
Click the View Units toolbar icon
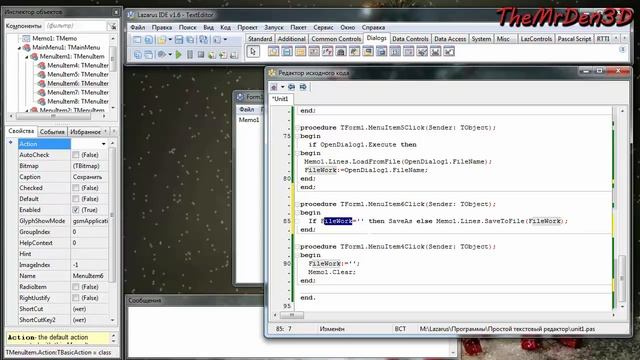[x=138, y=54]
